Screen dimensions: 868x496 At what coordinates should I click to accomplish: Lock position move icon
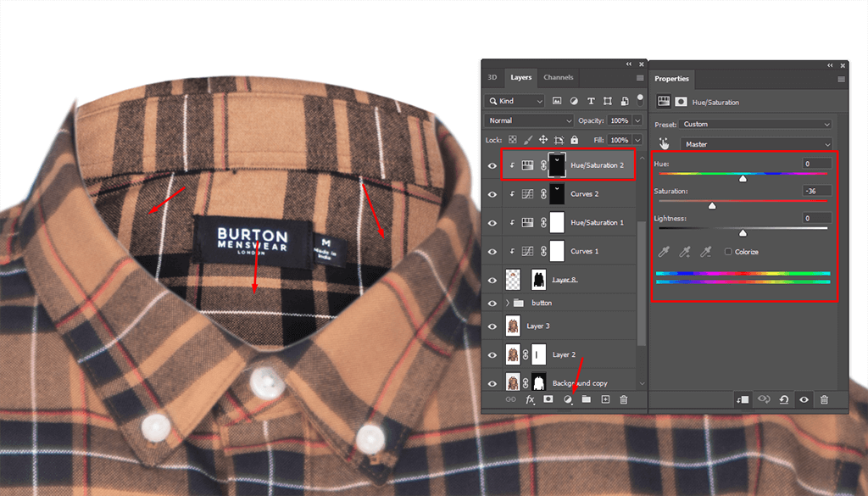point(543,140)
